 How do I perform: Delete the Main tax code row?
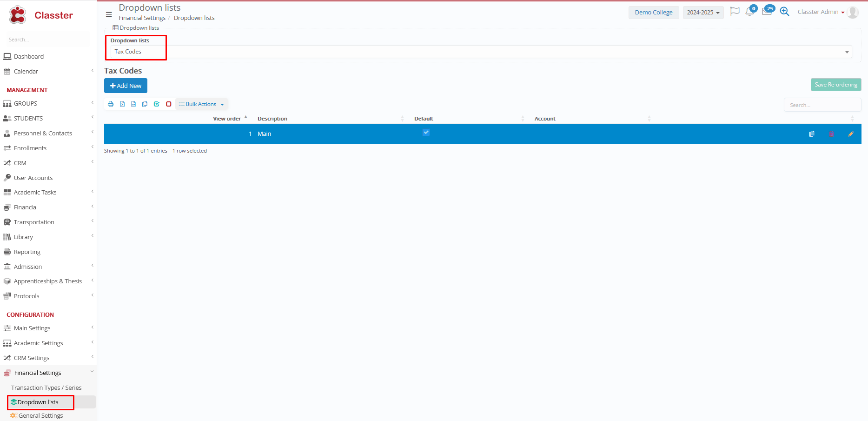(831, 134)
